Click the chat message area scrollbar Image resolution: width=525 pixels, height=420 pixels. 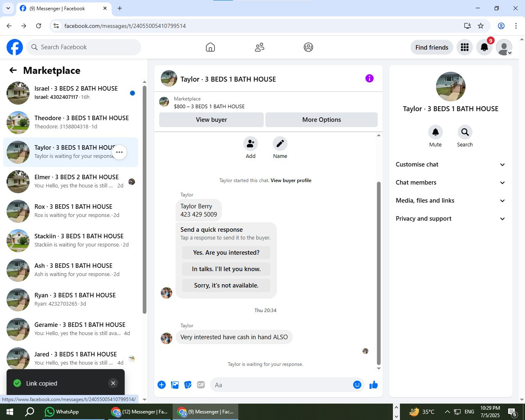379,273
